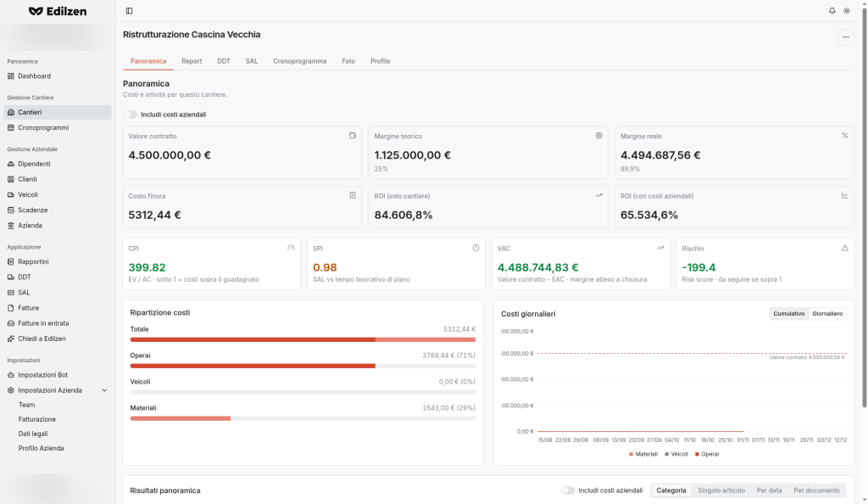Open the Profilo tab
Screen dimensions: 868x504
tap(381, 61)
